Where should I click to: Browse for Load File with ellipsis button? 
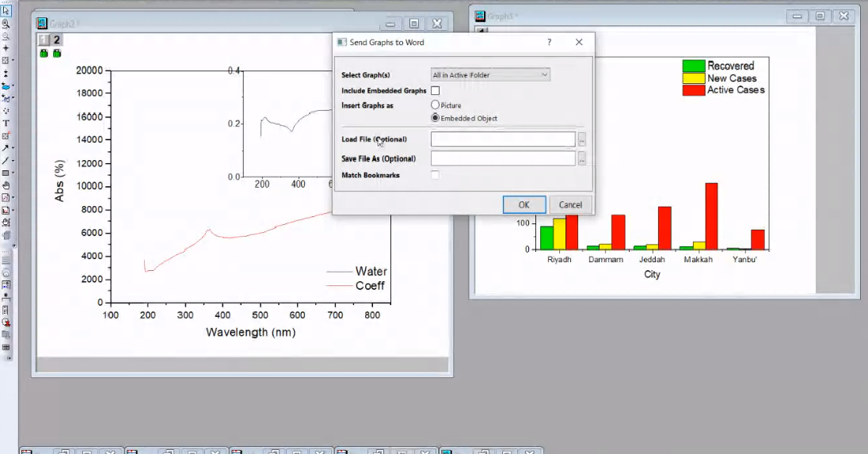coord(582,139)
